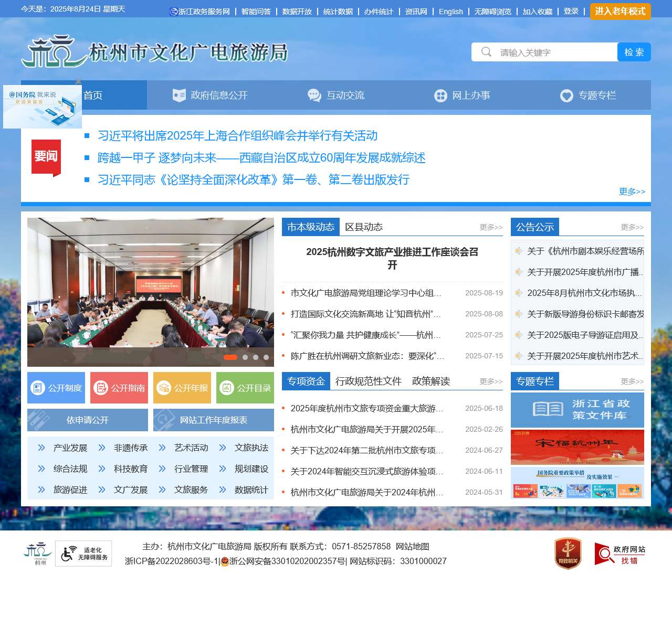
Task: Switch to the 区县动态 tab
Action: (x=364, y=227)
